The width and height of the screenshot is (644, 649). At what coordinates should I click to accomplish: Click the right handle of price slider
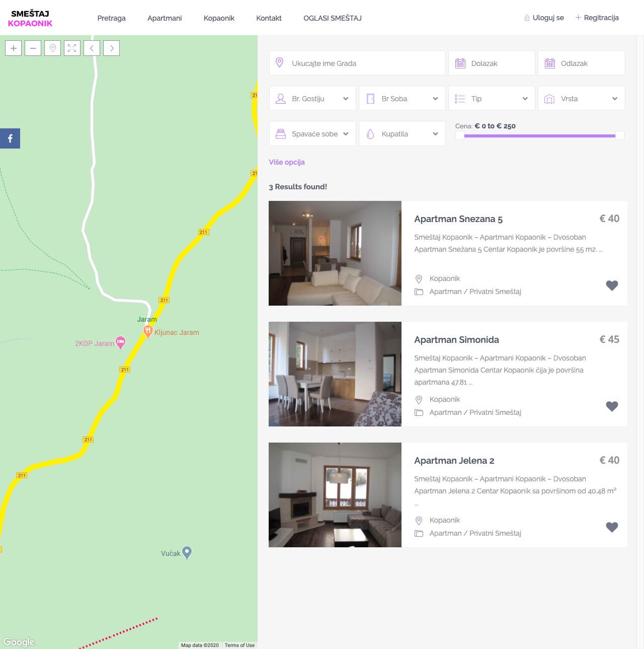point(620,135)
